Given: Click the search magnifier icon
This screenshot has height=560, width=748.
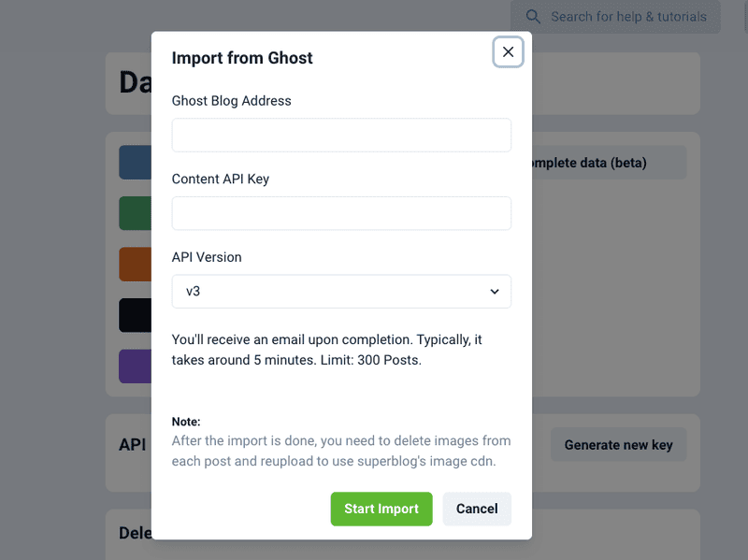Looking at the screenshot, I should tap(533, 17).
